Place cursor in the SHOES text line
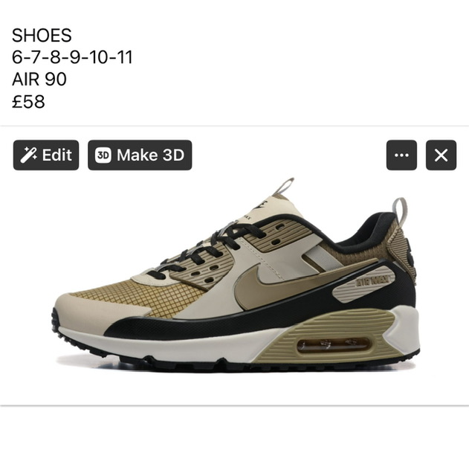The width and height of the screenshot is (469, 476). click(42, 35)
